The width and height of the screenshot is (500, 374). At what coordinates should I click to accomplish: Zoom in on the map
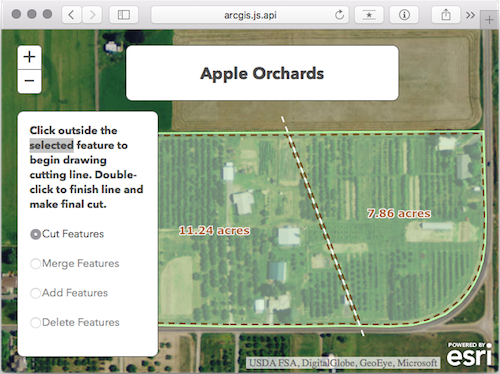pyautogui.click(x=29, y=57)
